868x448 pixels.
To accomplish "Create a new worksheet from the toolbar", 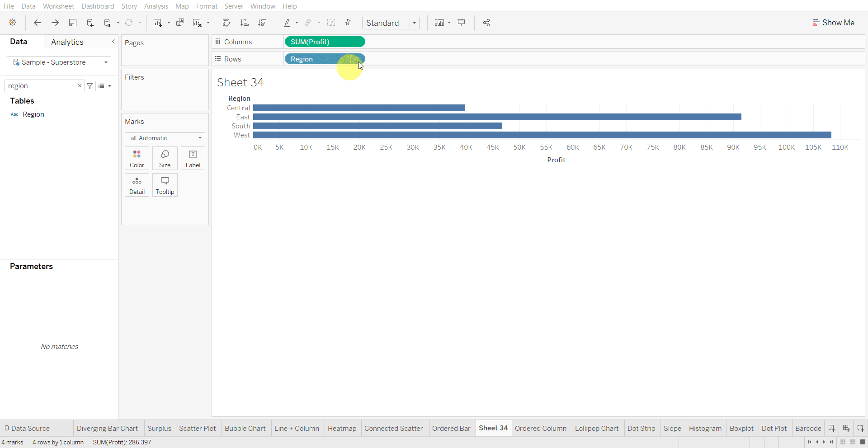I will pyautogui.click(x=157, y=23).
